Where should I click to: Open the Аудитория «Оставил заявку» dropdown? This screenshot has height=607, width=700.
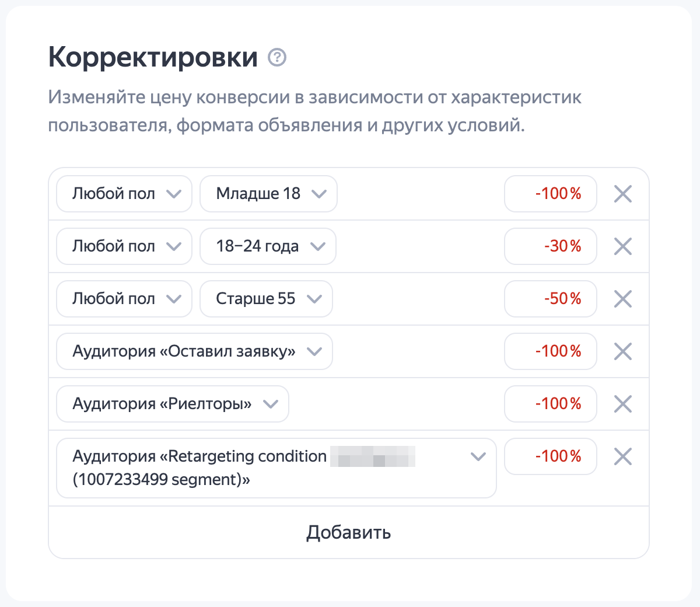194,351
